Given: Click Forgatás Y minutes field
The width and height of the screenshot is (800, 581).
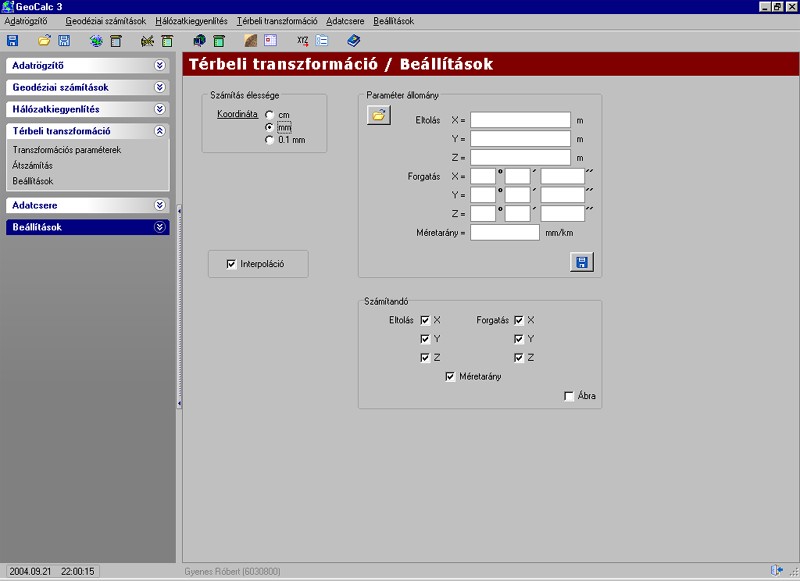Looking at the screenshot, I should [518, 195].
